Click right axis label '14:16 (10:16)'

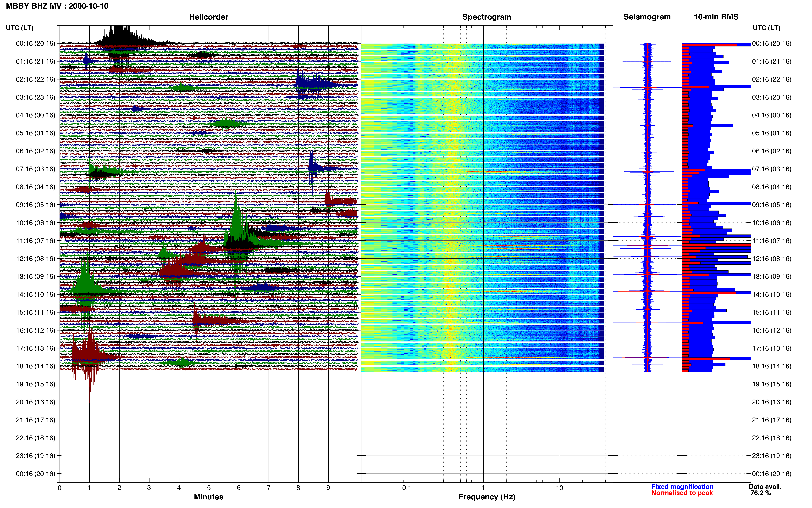772,294
